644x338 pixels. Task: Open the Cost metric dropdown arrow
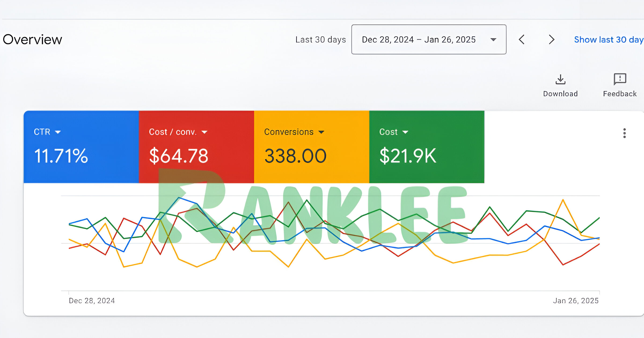pos(405,132)
